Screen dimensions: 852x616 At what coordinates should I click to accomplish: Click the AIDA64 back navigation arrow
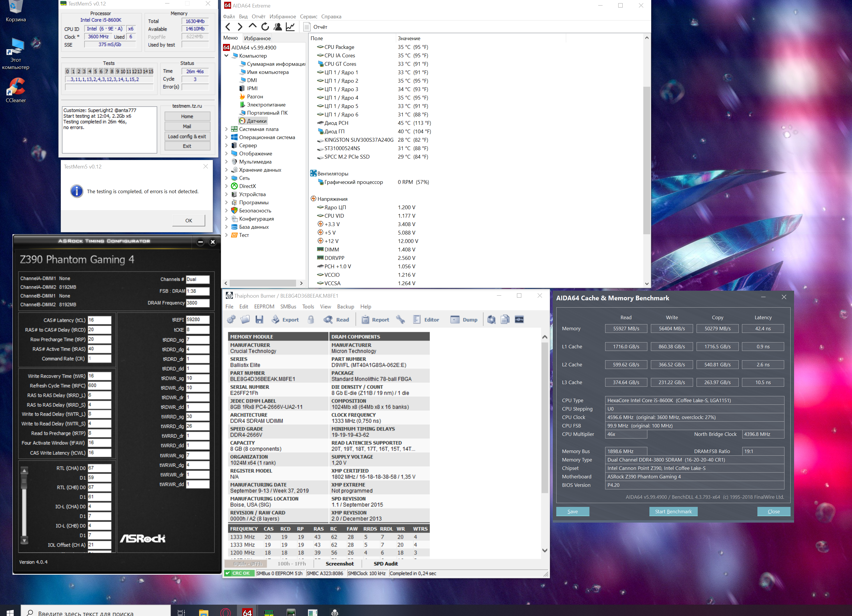228,27
